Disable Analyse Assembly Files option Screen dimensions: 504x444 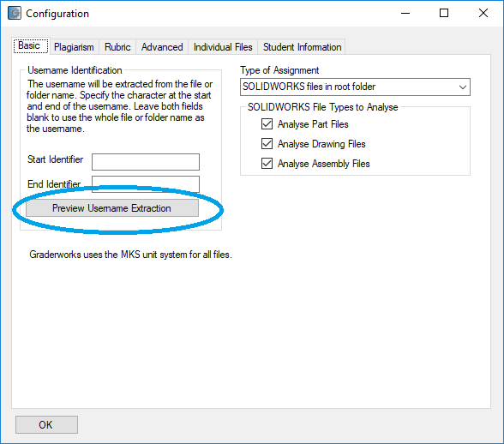pos(267,164)
